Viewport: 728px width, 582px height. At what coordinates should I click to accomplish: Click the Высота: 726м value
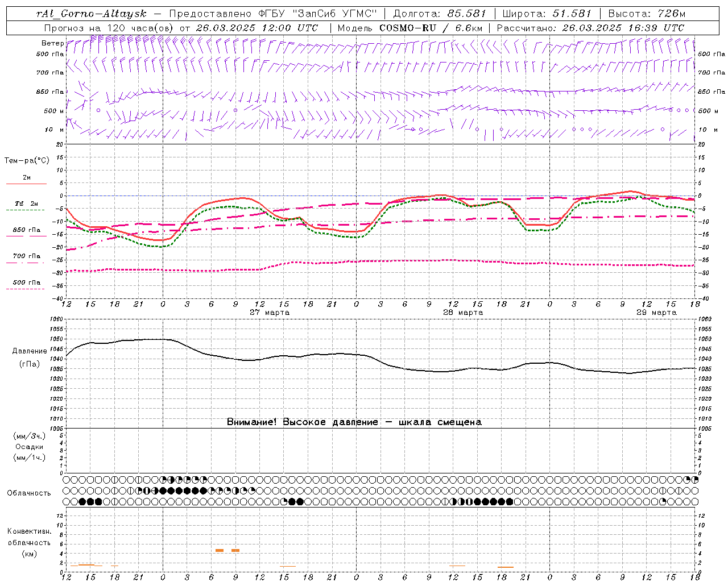tap(647, 14)
